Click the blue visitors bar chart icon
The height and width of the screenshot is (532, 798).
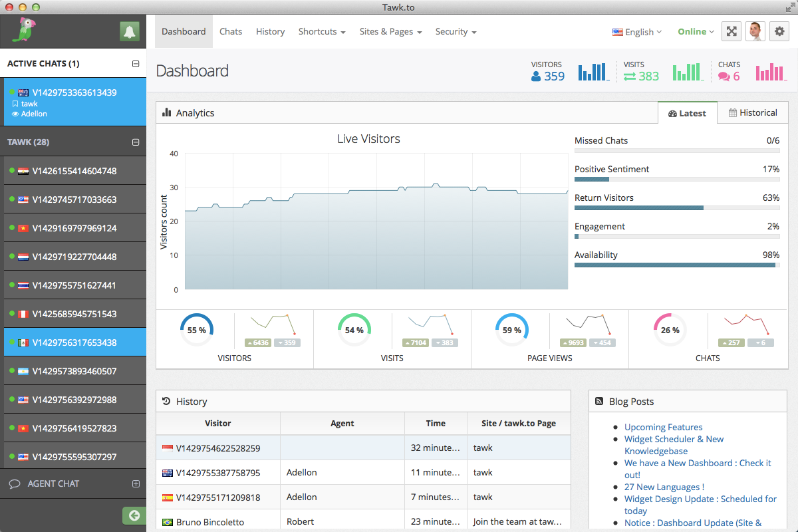[x=594, y=72]
